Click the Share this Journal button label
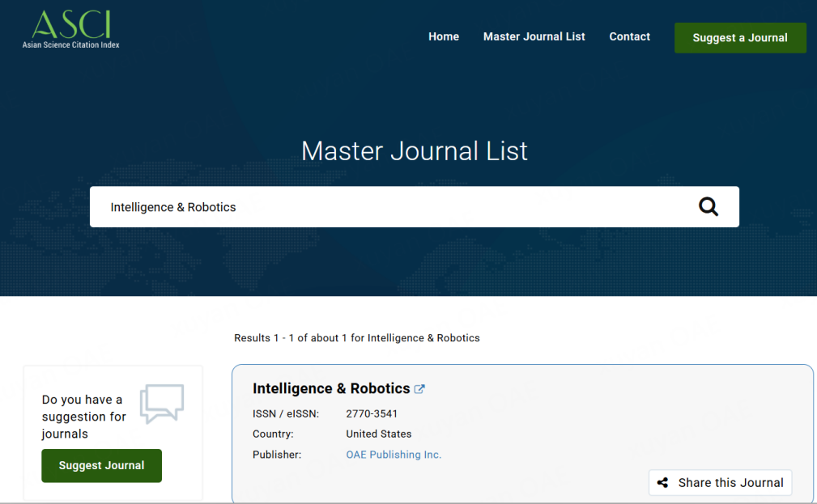817x504 pixels. (x=730, y=483)
